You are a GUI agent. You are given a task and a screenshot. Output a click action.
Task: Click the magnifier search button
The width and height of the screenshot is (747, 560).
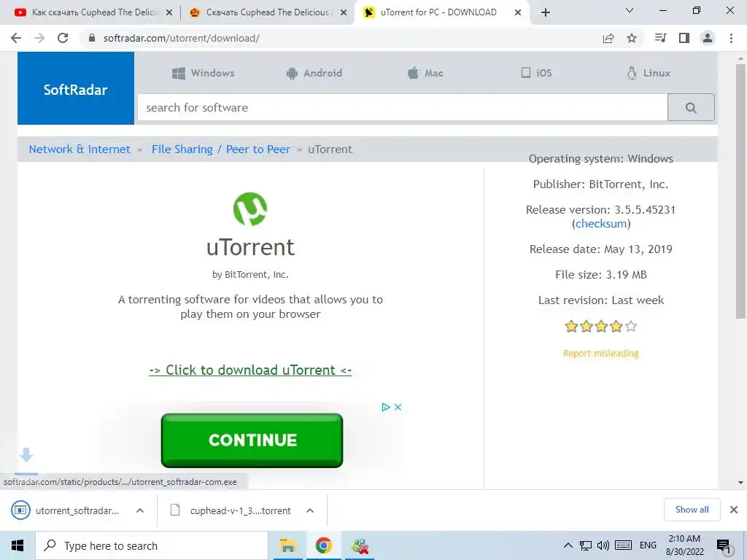pos(691,108)
